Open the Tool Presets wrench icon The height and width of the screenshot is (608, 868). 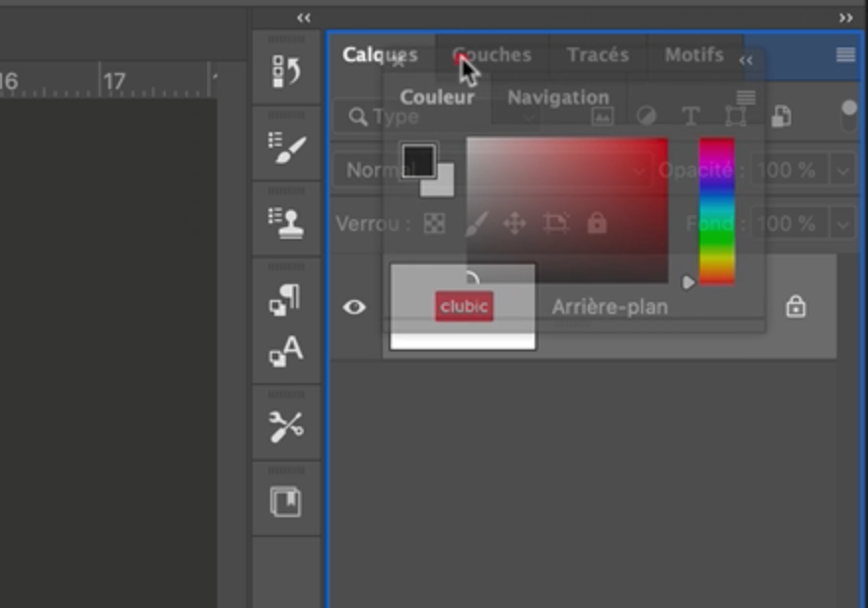(286, 427)
